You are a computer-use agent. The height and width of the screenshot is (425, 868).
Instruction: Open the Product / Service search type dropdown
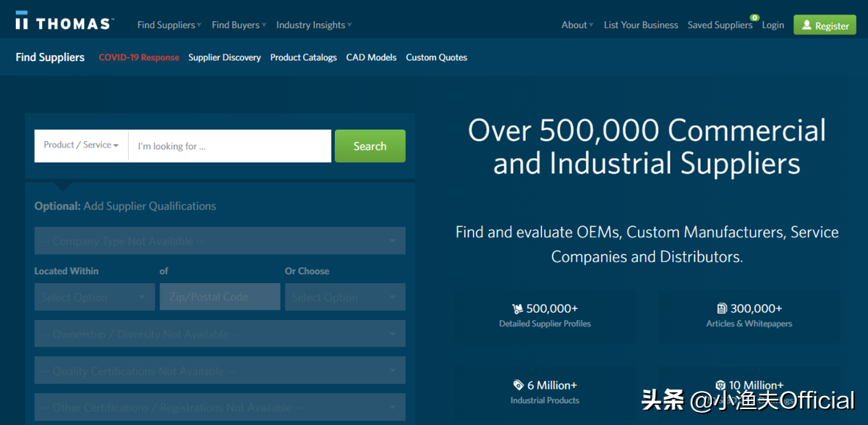coord(81,146)
